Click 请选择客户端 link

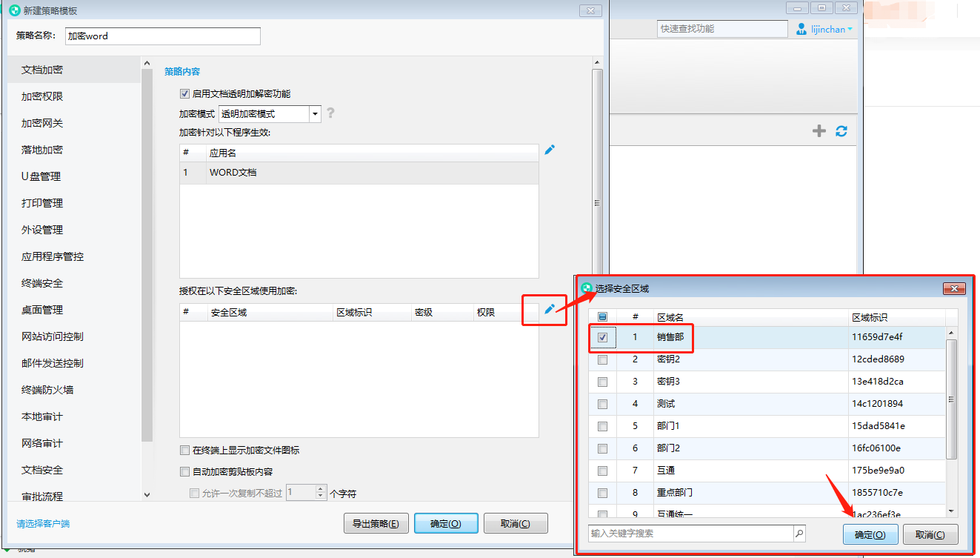click(43, 524)
